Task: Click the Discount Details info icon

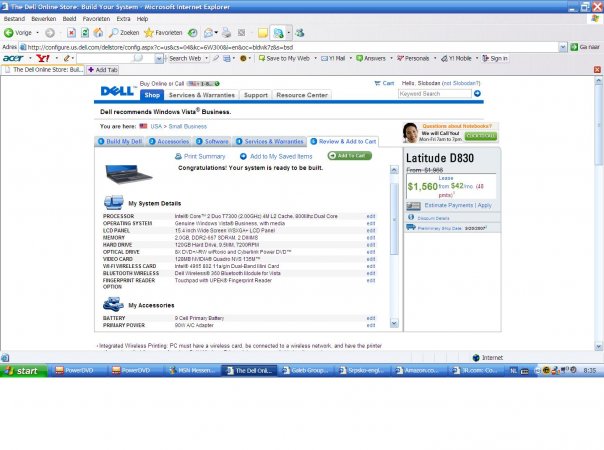Action: (x=411, y=218)
